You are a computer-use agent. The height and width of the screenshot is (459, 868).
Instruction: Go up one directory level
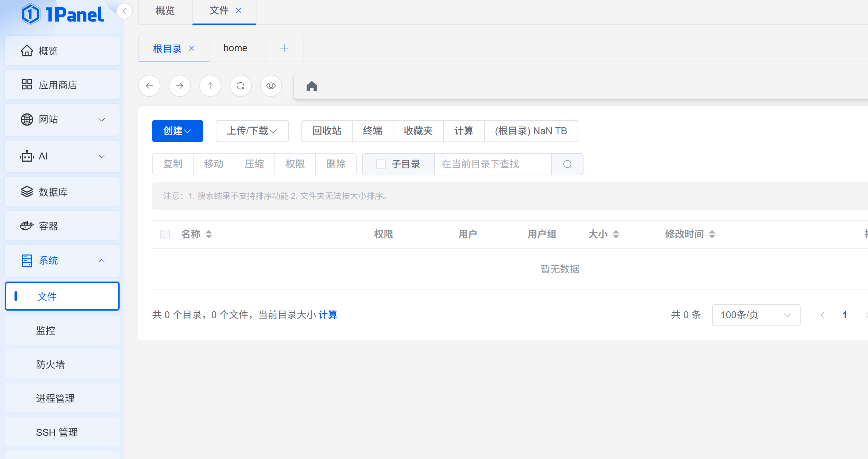coord(210,86)
